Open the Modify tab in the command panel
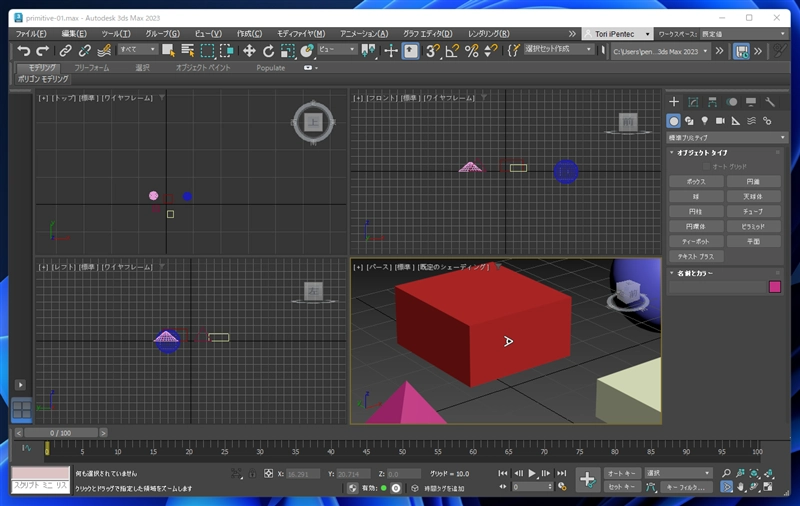800x506 pixels. [693, 102]
